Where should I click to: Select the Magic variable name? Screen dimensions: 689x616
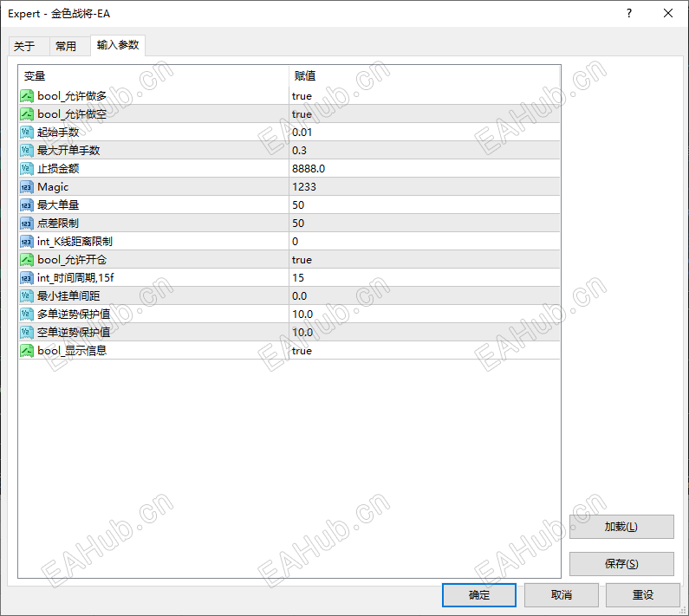tap(53, 187)
